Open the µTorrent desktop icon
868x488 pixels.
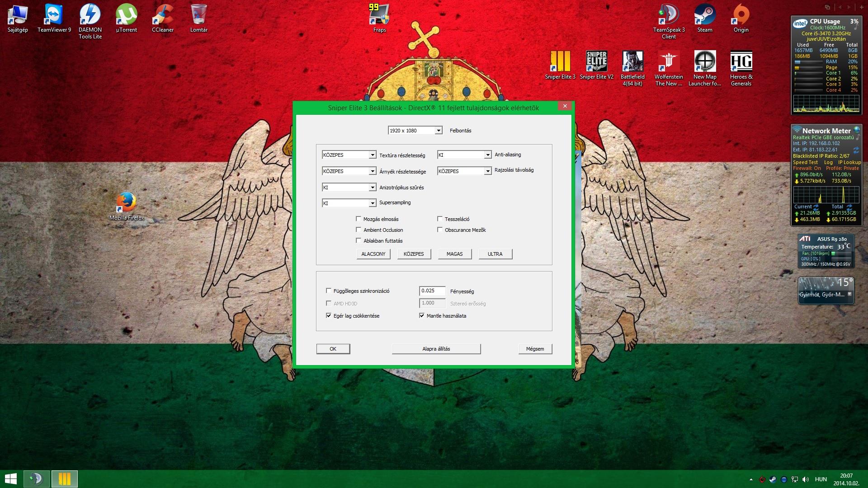pyautogui.click(x=127, y=19)
